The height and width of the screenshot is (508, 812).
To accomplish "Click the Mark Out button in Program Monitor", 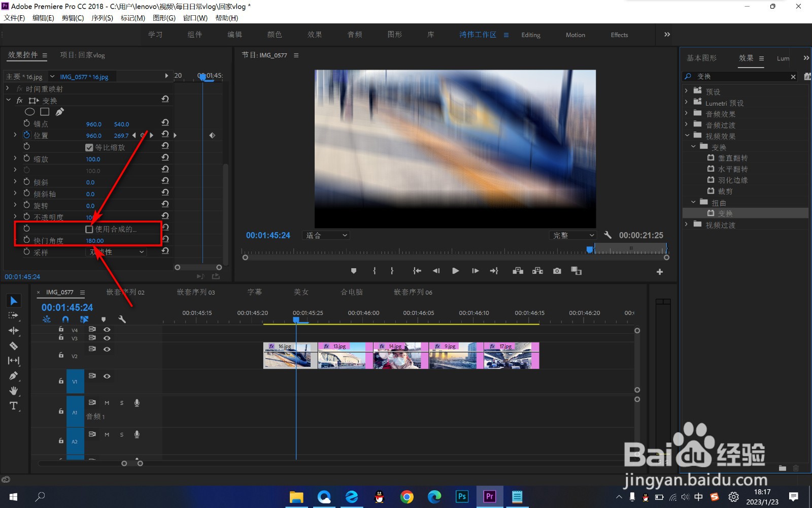I will point(392,271).
